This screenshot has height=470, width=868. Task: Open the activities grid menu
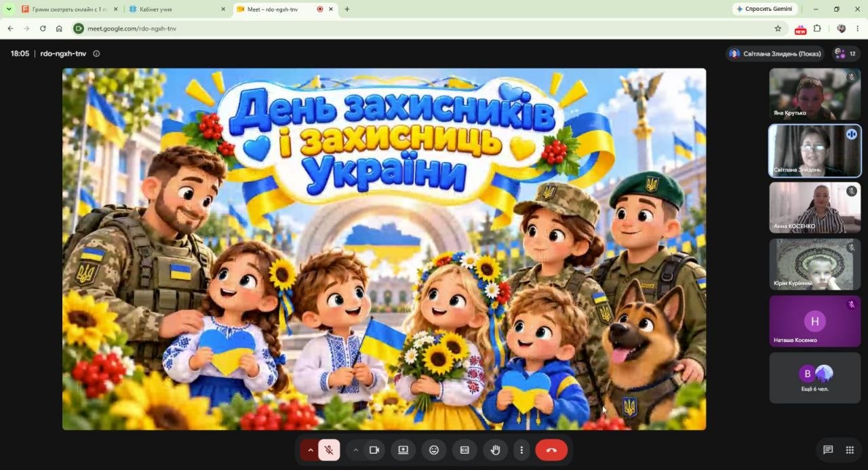[x=850, y=450]
